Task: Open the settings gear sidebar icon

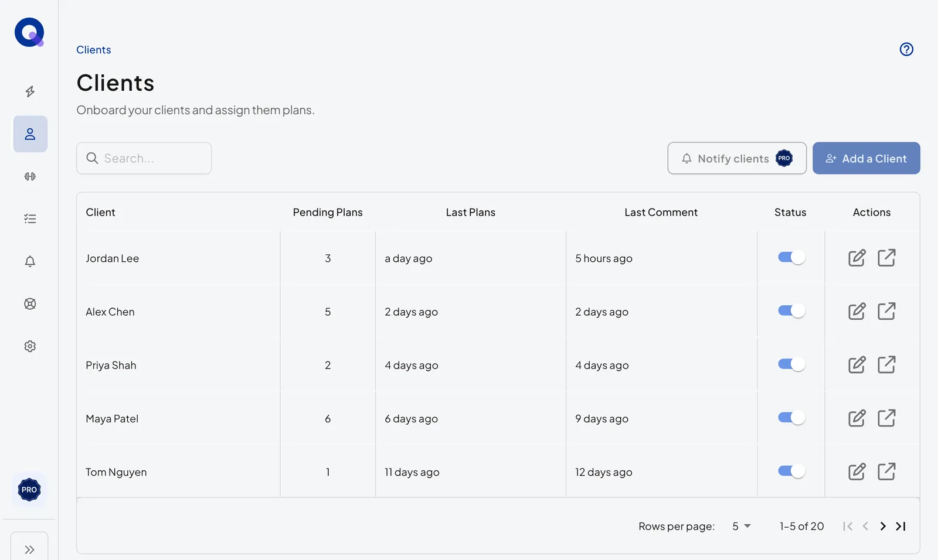Action: click(30, 346)
